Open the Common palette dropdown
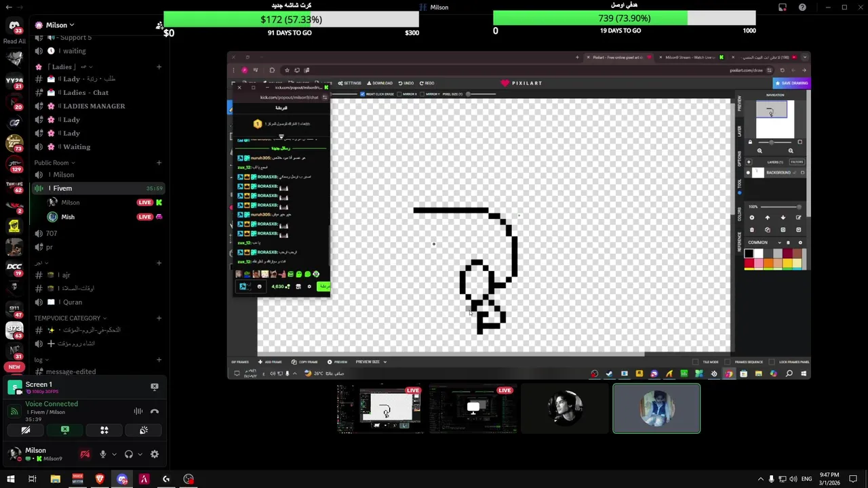 pos(764,243)
